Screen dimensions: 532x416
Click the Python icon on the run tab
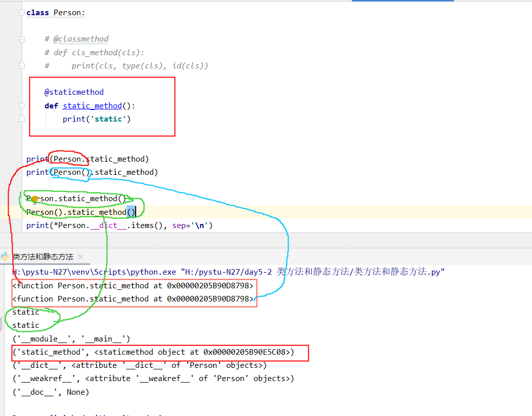click(5, 257)
